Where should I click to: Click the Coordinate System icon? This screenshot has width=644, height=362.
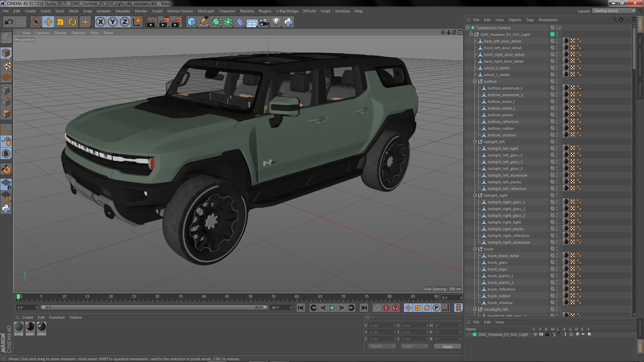click(137, 22)
